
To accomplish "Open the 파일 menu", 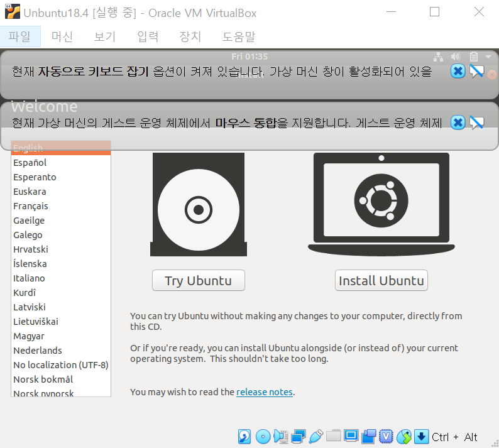I will (19, 36).
